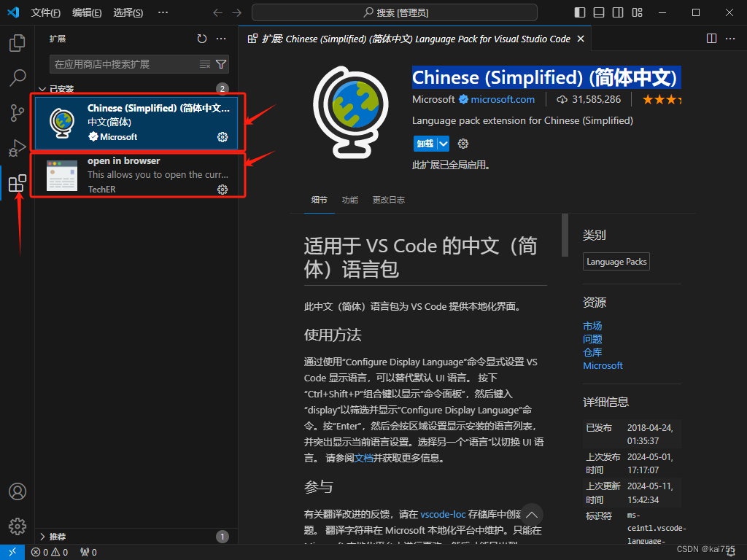Click the 卸载 uninstall button
747x560 pixels.
425,144
